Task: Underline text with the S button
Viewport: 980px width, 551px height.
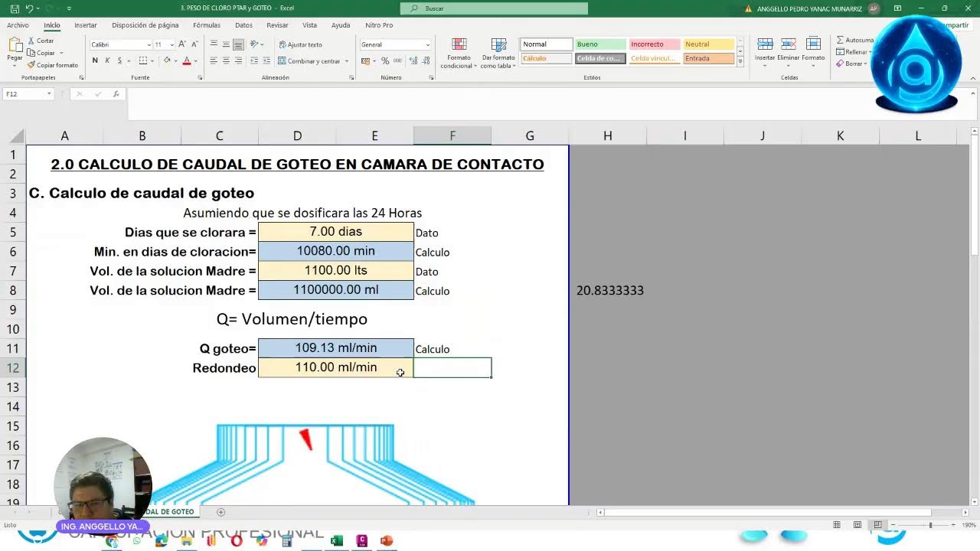Action: coord(119,60)
